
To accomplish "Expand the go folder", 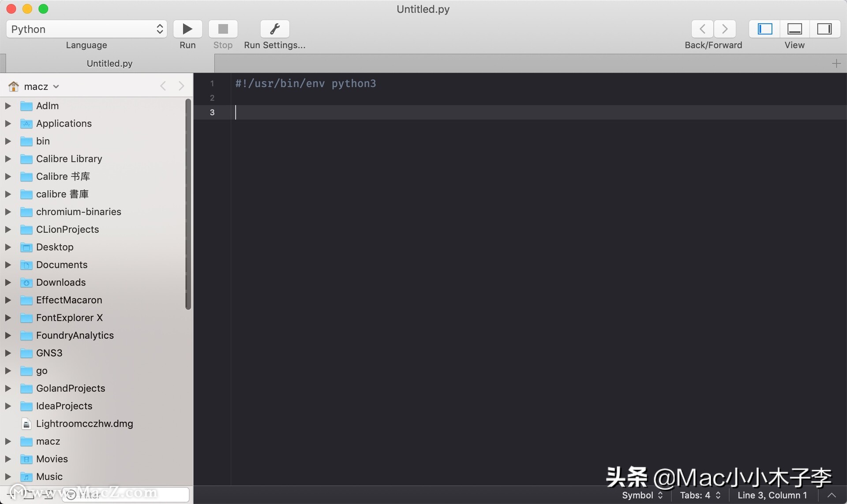I will 7,371.
